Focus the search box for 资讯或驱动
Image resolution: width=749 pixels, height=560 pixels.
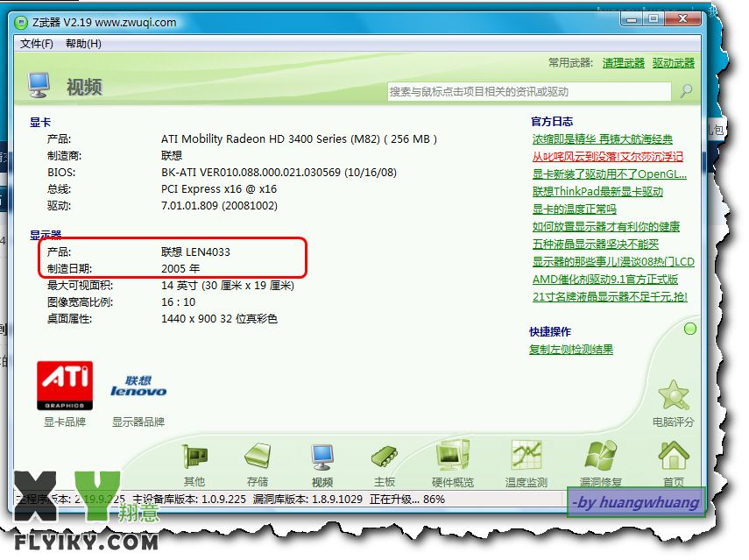529,91
